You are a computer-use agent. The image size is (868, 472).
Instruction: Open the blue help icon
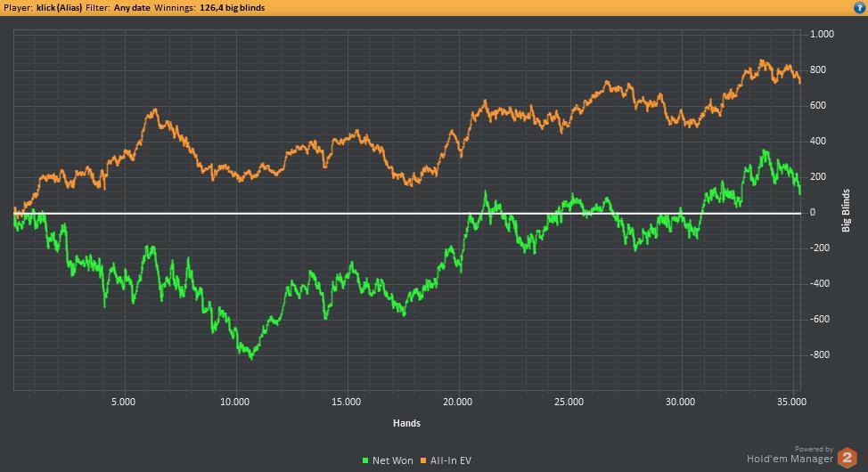(859, 8)
